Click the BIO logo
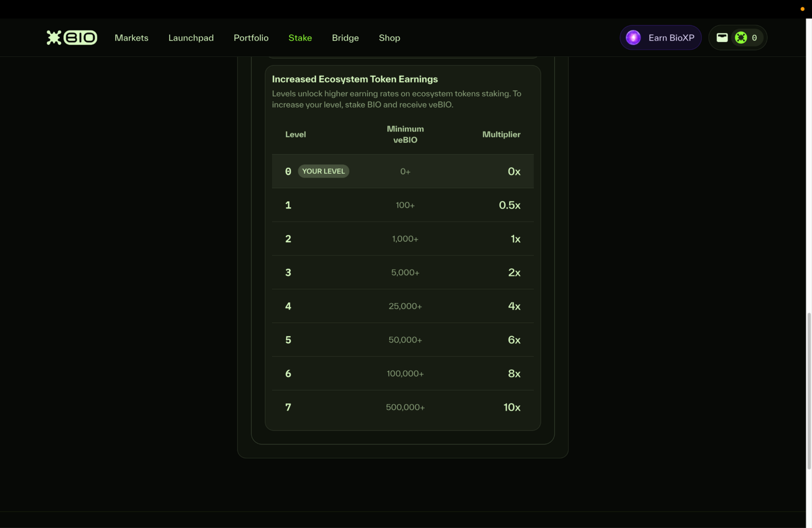Image resolution: width=812 pixels, height=528 pixels. [x=72, y=38]
